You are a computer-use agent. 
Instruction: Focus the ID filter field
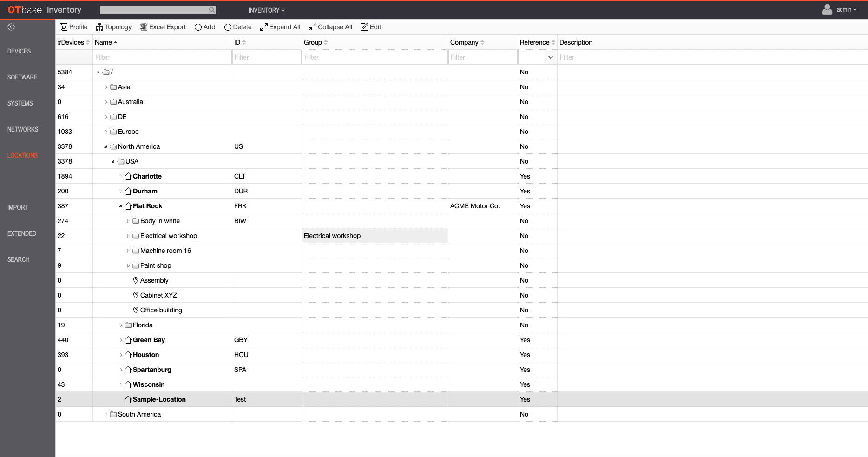coord(267,57)
